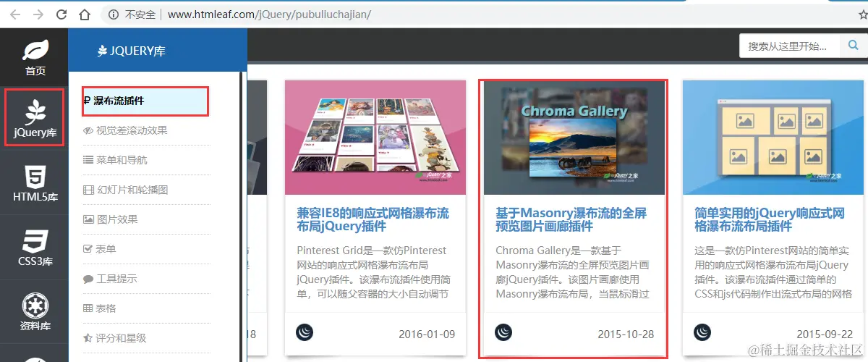868x362 pixels.
Task: Open the 菜单和导航 category
Action: click(x=116, y=160)
